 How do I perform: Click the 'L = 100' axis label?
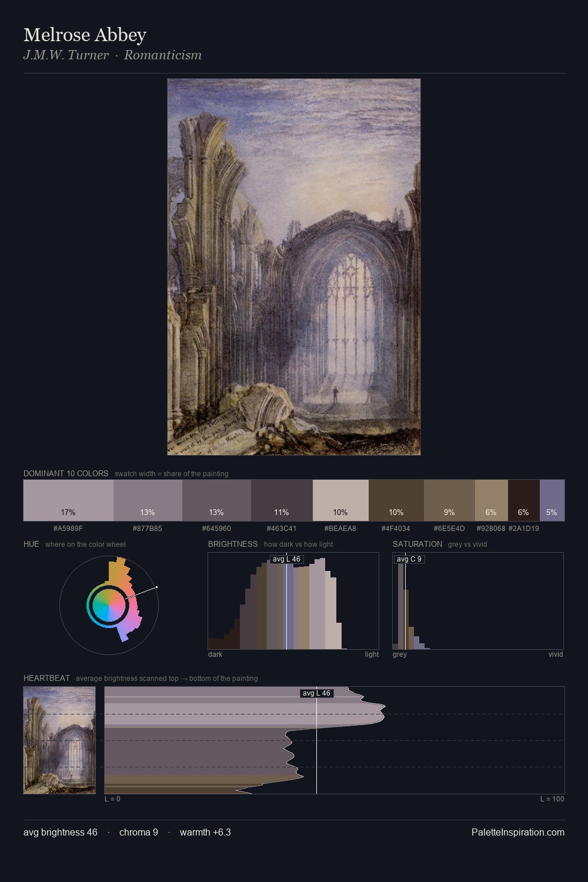pos(552,799)
